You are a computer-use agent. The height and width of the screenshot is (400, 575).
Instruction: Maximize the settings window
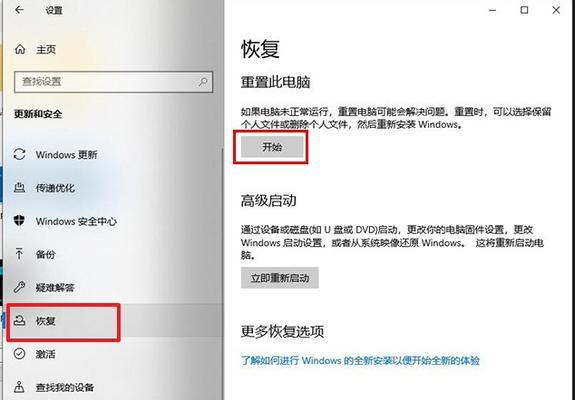tap(524, 10)
